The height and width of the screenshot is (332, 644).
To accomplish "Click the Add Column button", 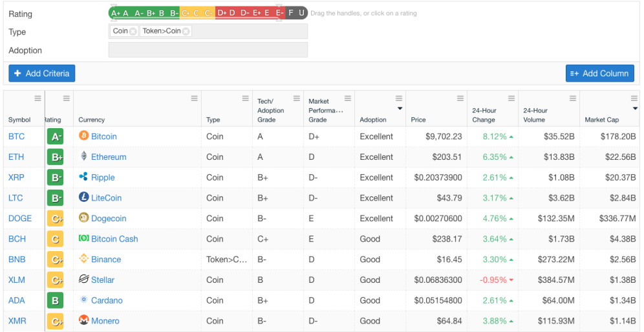I will click(599, 74).
